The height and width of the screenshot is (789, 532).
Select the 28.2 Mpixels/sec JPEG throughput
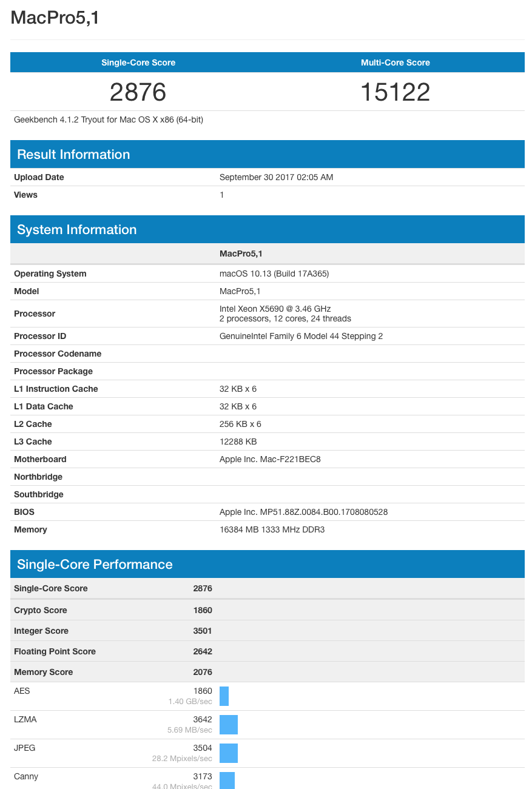coord(182,758)
